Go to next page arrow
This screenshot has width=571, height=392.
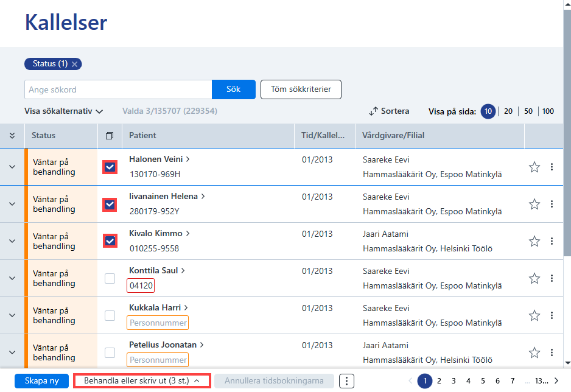pos(556,380)
